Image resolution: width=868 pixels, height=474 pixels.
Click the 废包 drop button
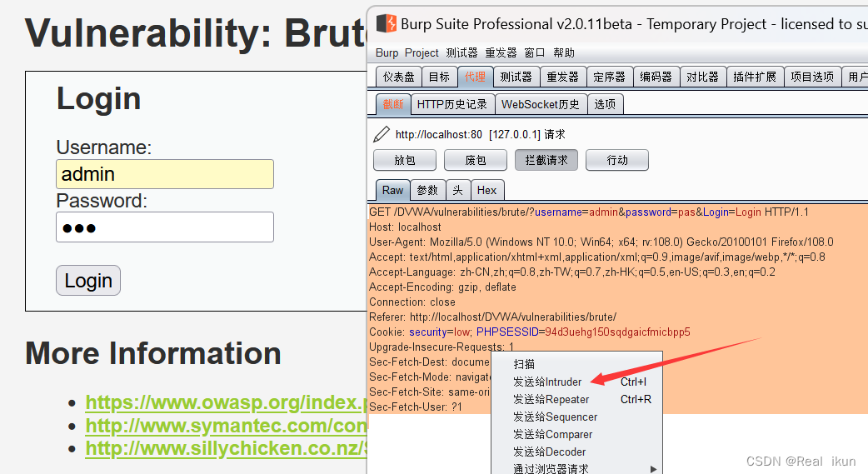point(476,160)
